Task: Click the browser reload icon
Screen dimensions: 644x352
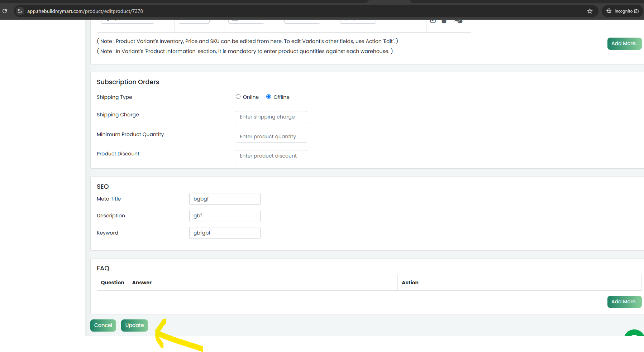Action: pos(5,11)
